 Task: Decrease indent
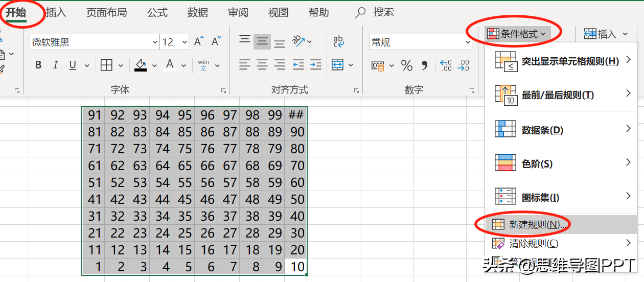[299, 65]
